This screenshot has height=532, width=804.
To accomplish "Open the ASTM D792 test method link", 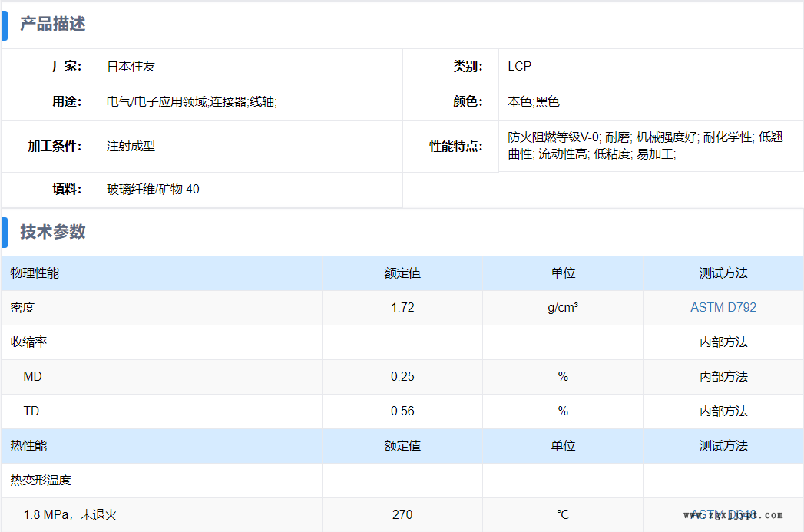I will pyautogui.click(x=723, y=307).
